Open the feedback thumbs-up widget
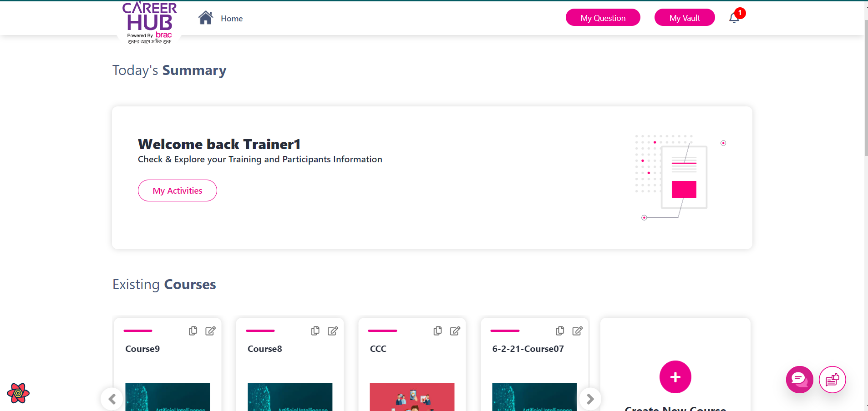Screen dimensions: 868x411 pyautogui.click(x=832, y=379)
